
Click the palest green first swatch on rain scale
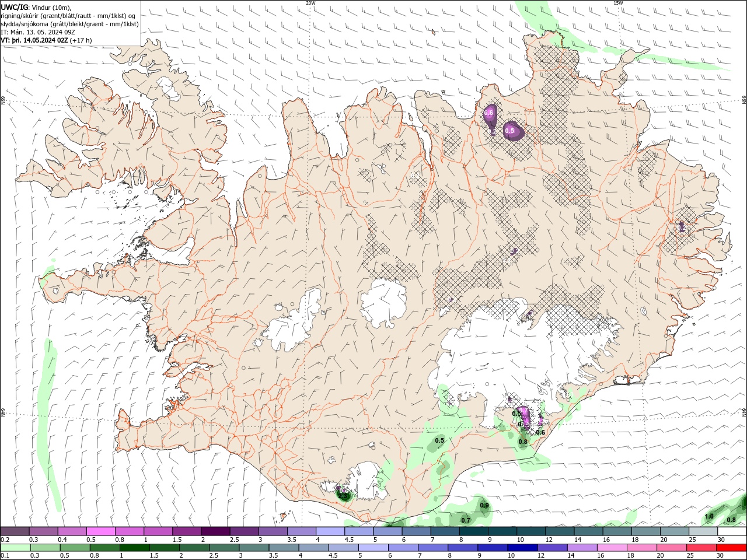(x=15, y=547)
